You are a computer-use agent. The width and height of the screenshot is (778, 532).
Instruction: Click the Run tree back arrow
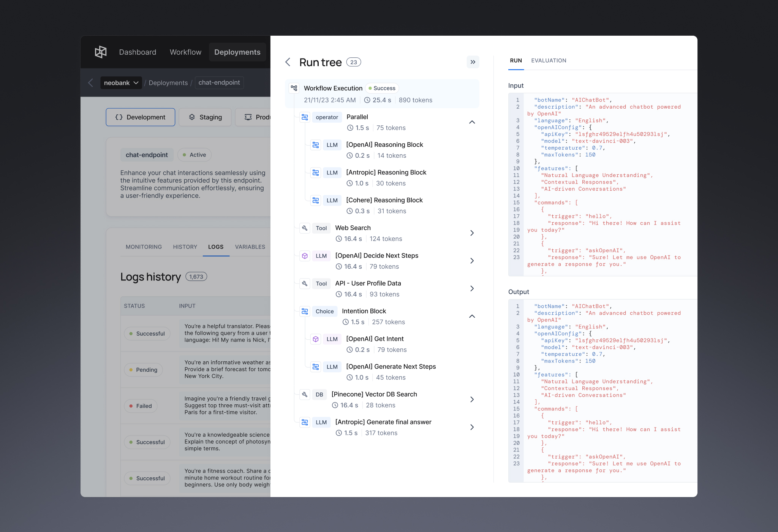288,62
